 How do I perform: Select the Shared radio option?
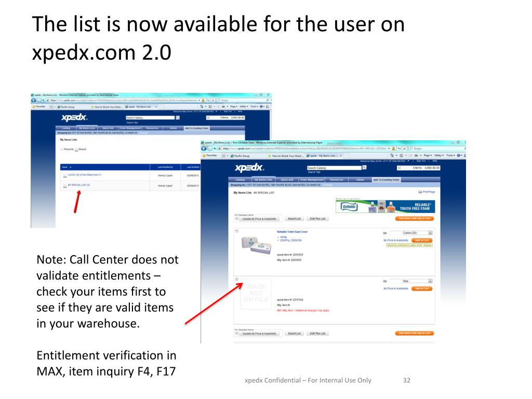(x=76, y=149)
